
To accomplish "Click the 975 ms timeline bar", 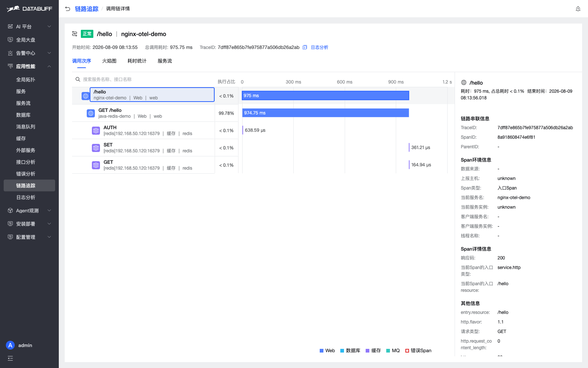I will 325,96.
